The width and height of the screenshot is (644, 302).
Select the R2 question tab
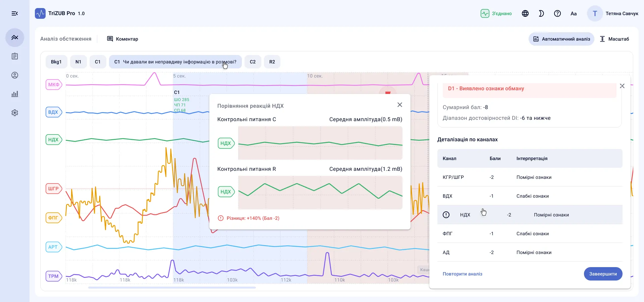click(x=272, y=62)
